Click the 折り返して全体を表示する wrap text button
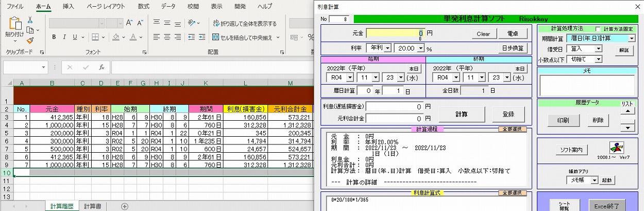Viewport: 644px width, 211px height. pyautogui.click(x=245, y=23)
